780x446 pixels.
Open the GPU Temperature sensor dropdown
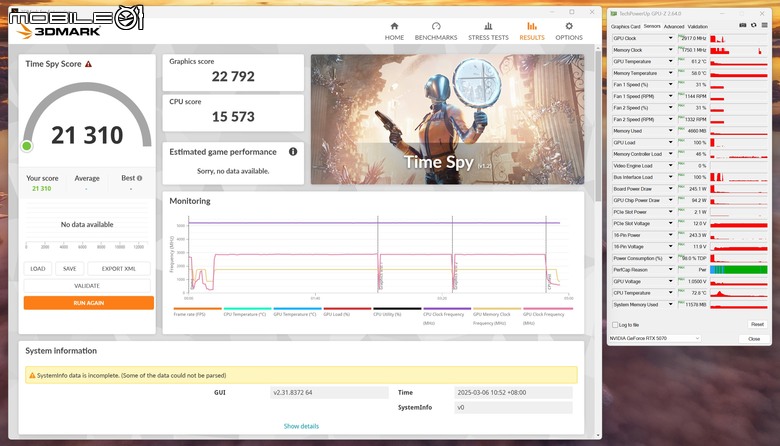(670, 62)
